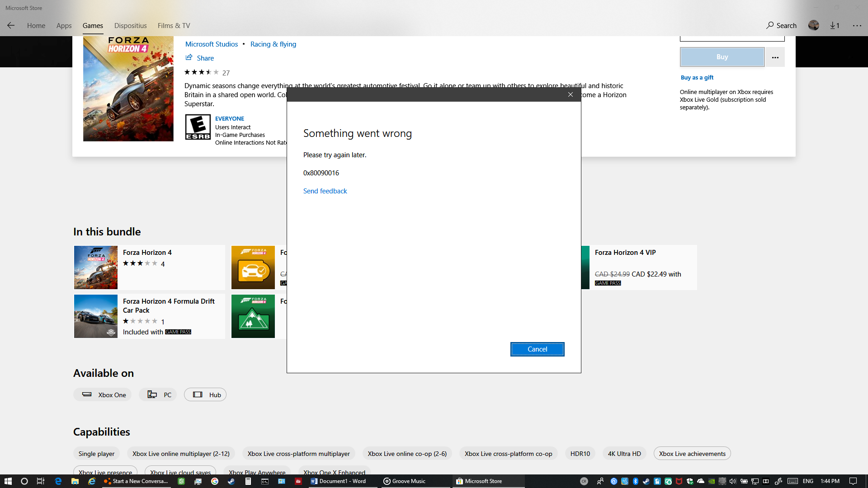Switch to the Apps tab
Viewport: 868px width, 488px height.
64,26
